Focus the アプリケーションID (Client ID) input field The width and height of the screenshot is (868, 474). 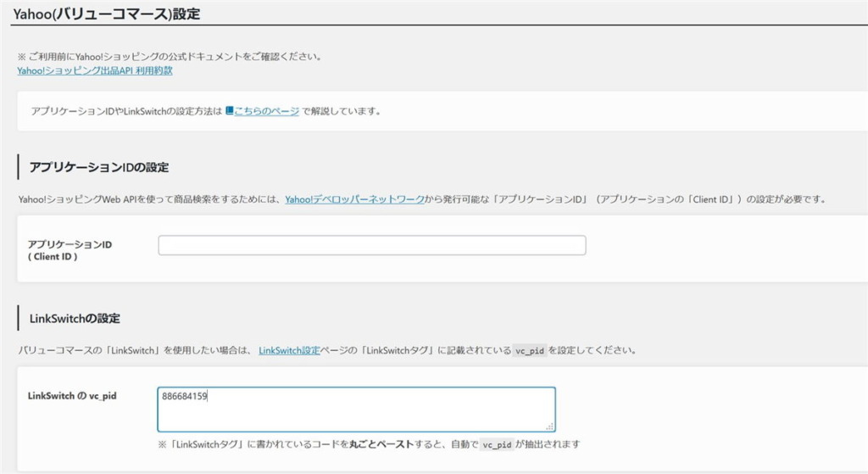click(x=372, y=245)
